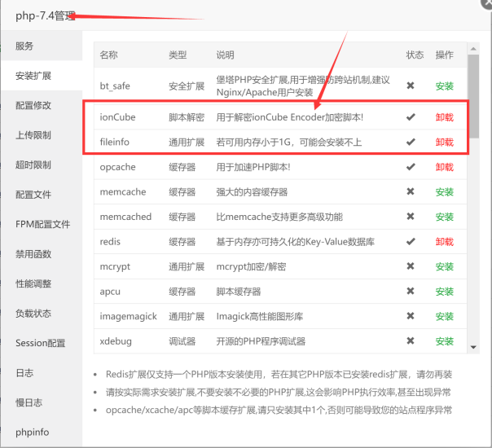Click the scrollbar down arrow in extension list

[x=474, y=347]
